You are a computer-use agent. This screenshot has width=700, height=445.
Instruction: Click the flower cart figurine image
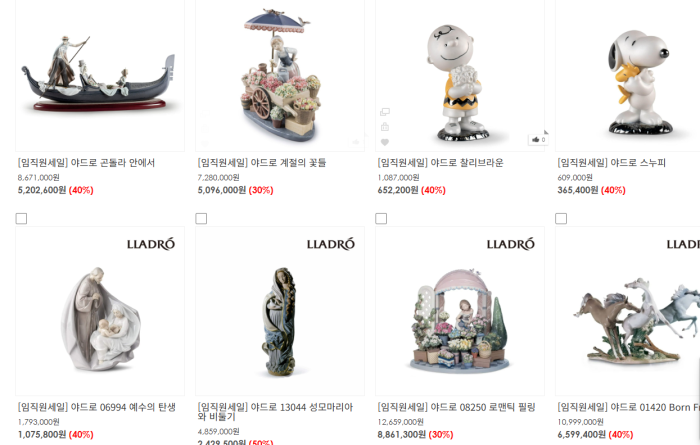[280, 75]
